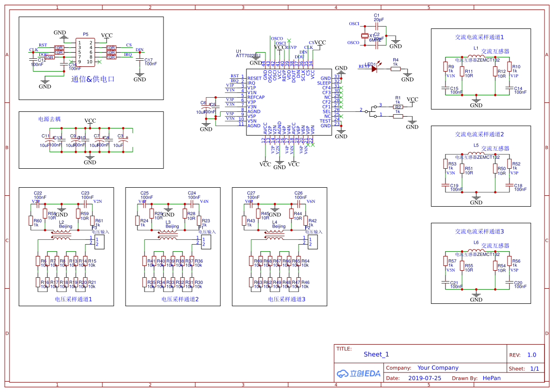Click the Sheet_1 title text

[376, 354]
